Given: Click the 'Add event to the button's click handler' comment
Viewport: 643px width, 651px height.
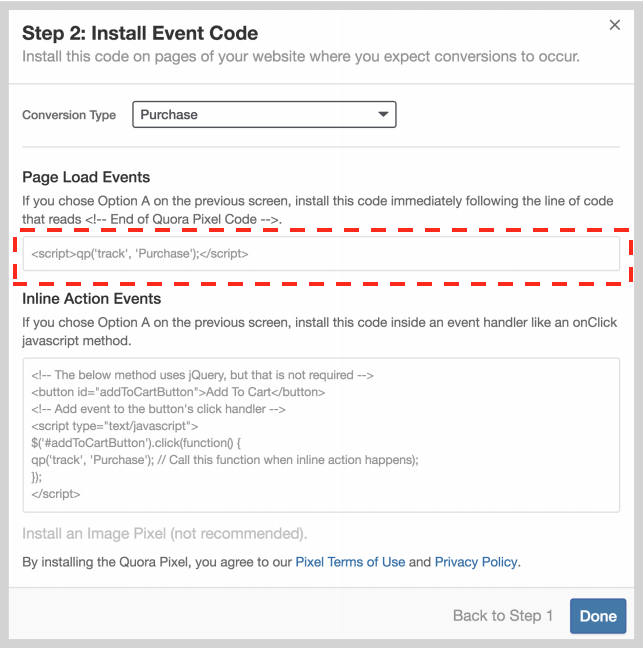Looking at the screenshot, I should click(x=160, y=409).
